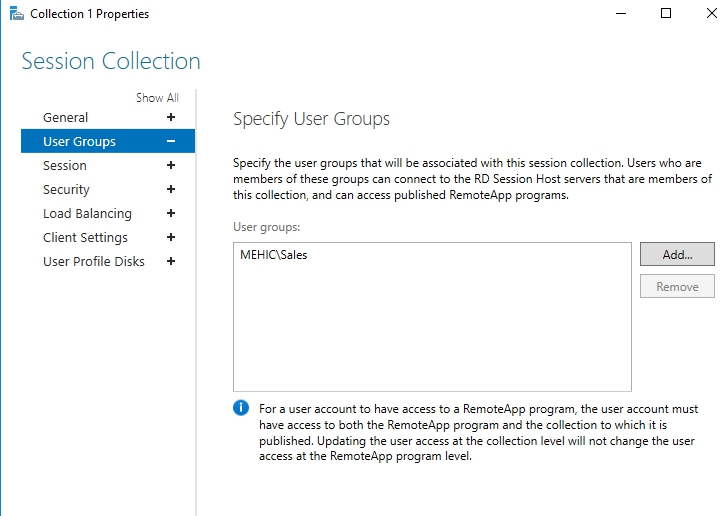Click the Collection Properties title bar icon
This screenshot has height=516, width=724.
pyautogui.click(x=14, y=14)
